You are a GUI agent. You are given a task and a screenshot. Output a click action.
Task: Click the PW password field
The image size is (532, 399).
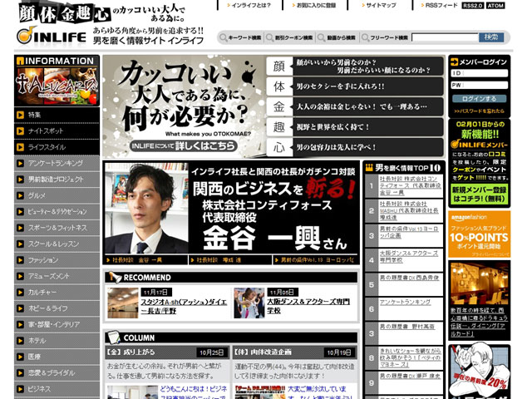(479, 85)
